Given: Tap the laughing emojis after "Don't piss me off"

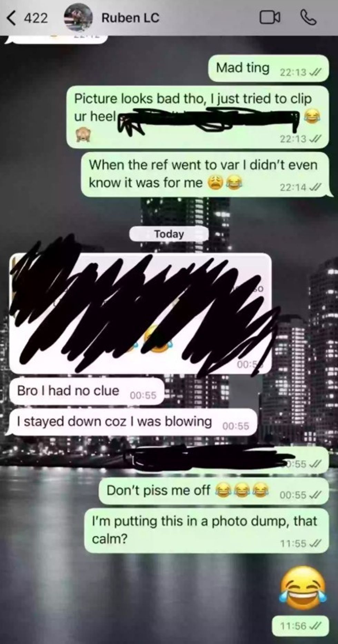Looking at the screenshot, I should click(x=242, y=490).
